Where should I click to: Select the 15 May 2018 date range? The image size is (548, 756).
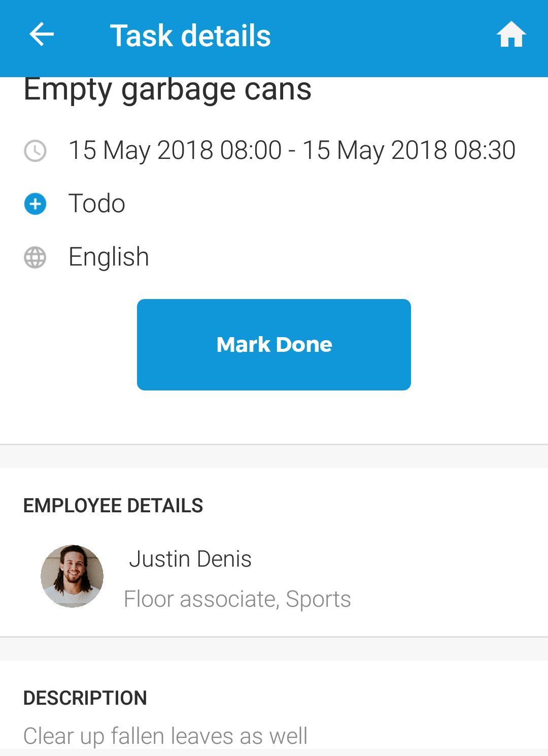click(x=292, y=150)
